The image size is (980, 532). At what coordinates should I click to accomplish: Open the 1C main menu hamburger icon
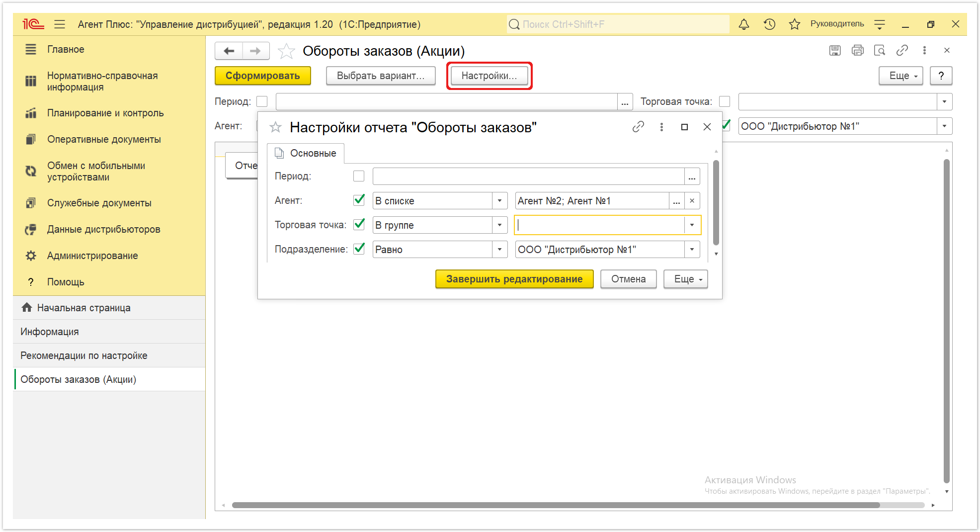(60, 24)
